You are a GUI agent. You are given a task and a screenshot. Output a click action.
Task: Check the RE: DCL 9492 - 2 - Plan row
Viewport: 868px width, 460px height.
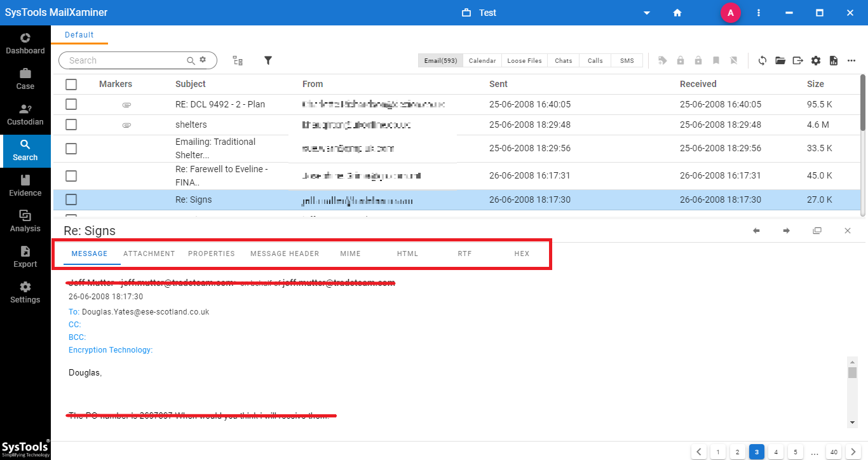pyautogui.click(x=71, y=104)
